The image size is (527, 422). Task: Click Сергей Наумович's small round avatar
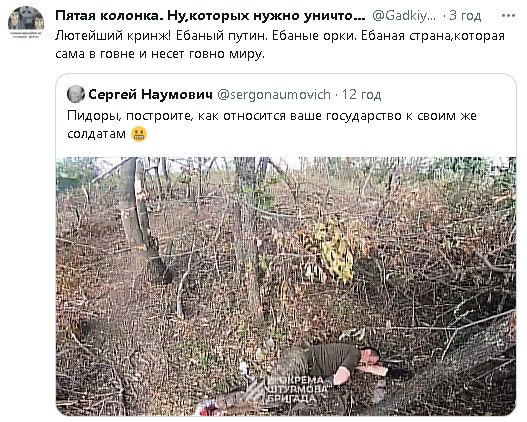76,94
